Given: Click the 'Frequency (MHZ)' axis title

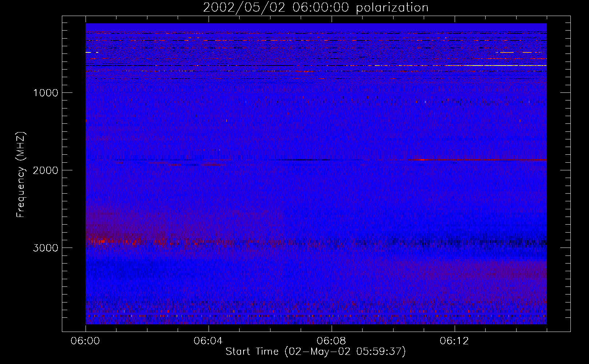Looking at the screenshot, I should click(x=21, y=175).
